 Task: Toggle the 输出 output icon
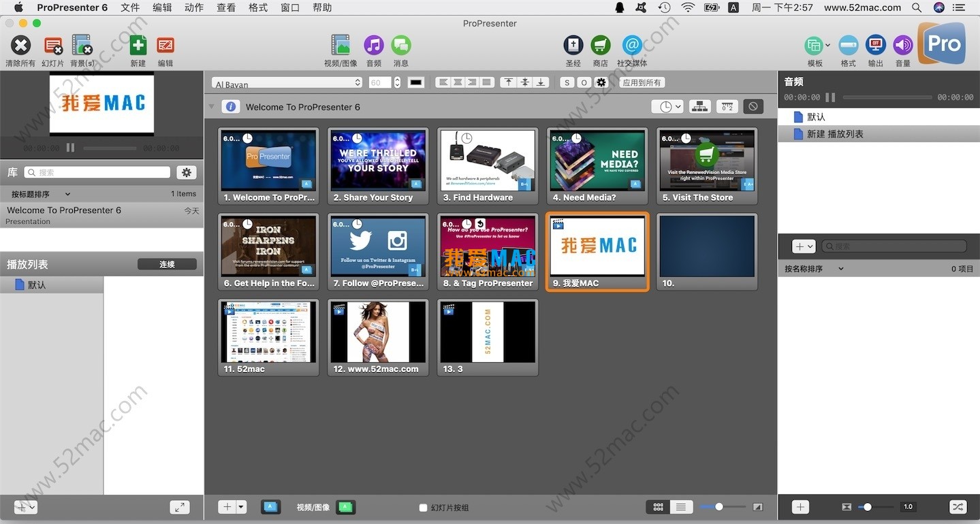pyautogui.click(x=876, y=46)
